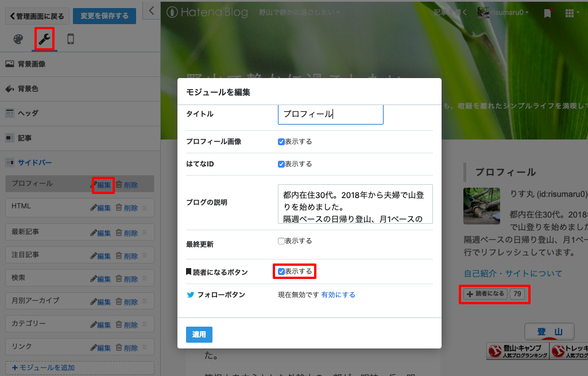Grab the 最新記事 reorder handle
588x376 pixels.
coord(145,232)
